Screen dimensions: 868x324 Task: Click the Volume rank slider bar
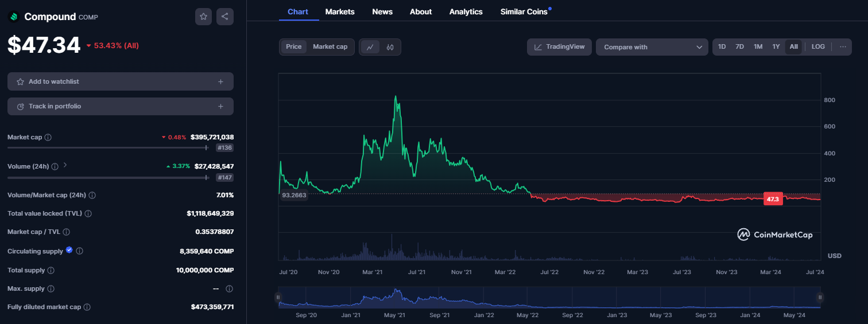[107, 178]
